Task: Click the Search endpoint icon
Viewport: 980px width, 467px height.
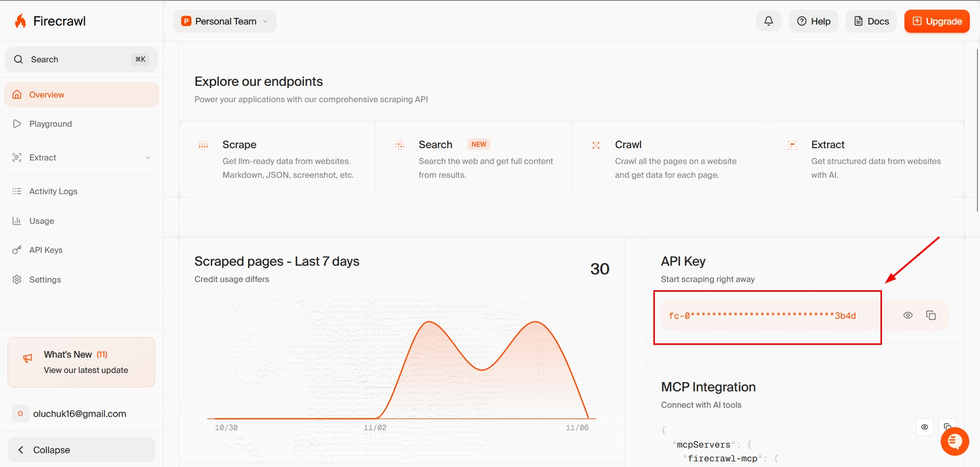Action: click(400, 145)
